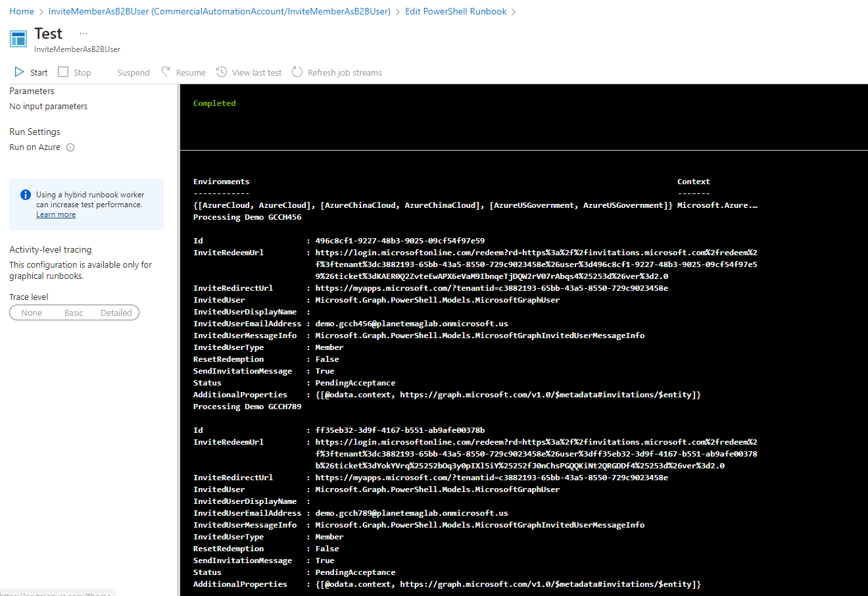Click the chevron after Home breadcrumb
Screen dimensions: 868x596
coord(41,11)
